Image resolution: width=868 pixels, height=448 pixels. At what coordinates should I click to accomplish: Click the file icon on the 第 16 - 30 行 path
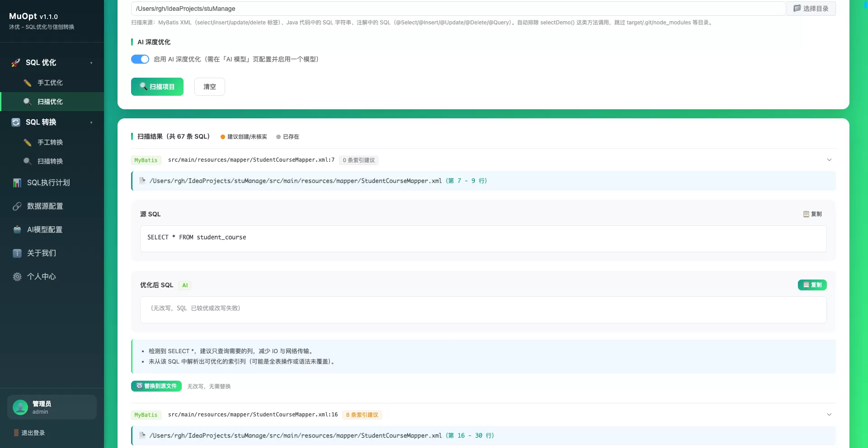[142, 435]
